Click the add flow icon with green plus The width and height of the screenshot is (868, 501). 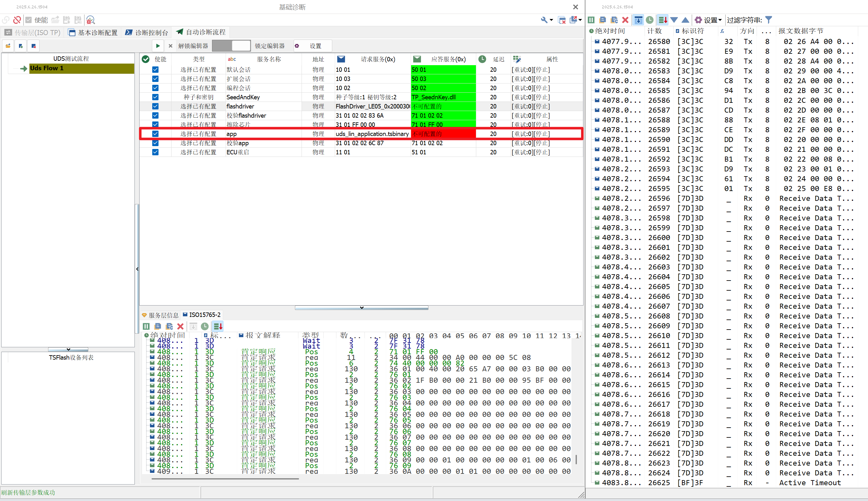pos(21,46)
